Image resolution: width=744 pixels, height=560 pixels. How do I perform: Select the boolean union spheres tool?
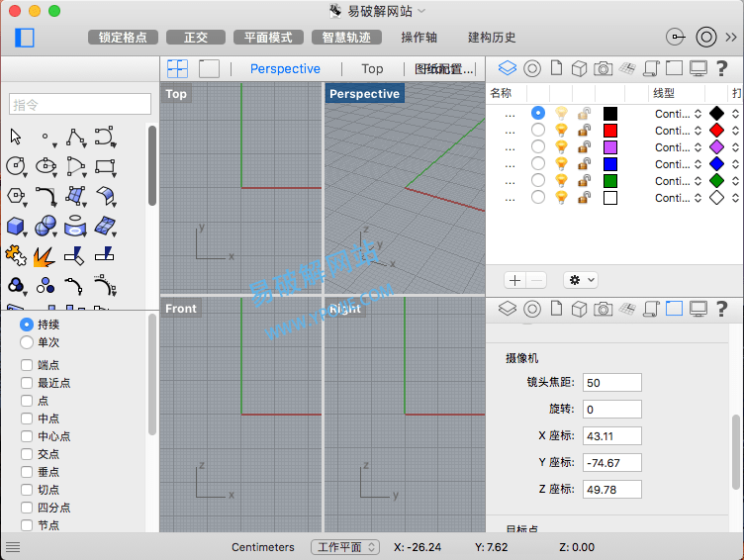46,227
